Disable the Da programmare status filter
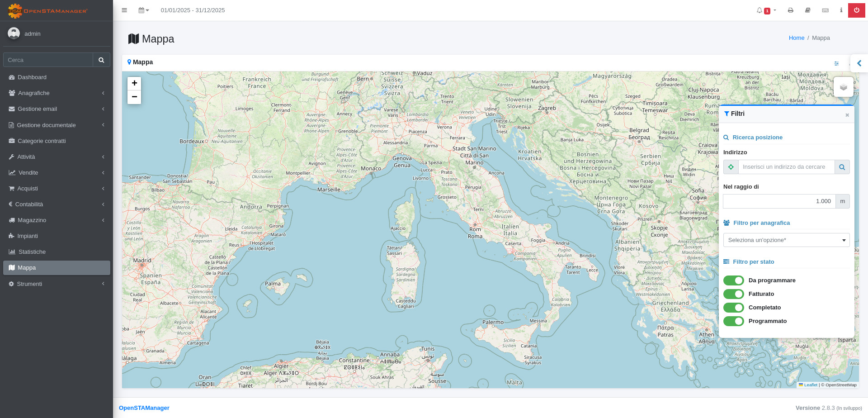The width and height of the screenshot is (868, 418). (x=733, y=280)
